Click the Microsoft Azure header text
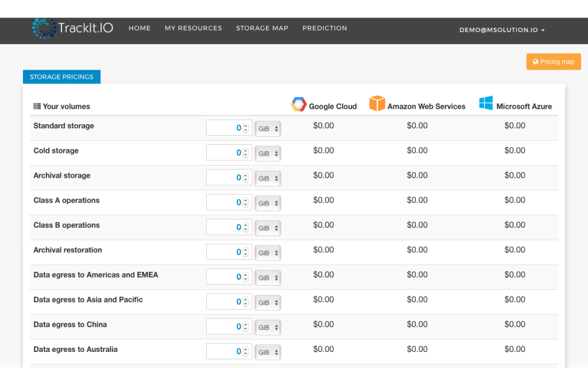The width and height of the screenshot is (588, 368). pos(524,106)
